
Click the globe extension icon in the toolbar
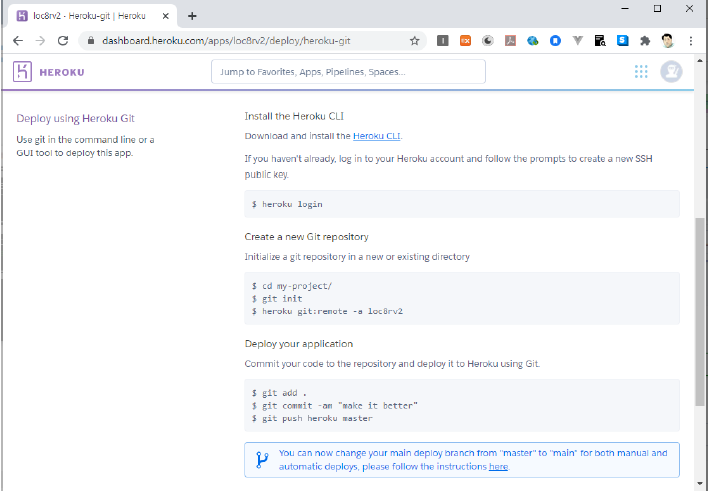pos(532,41)
